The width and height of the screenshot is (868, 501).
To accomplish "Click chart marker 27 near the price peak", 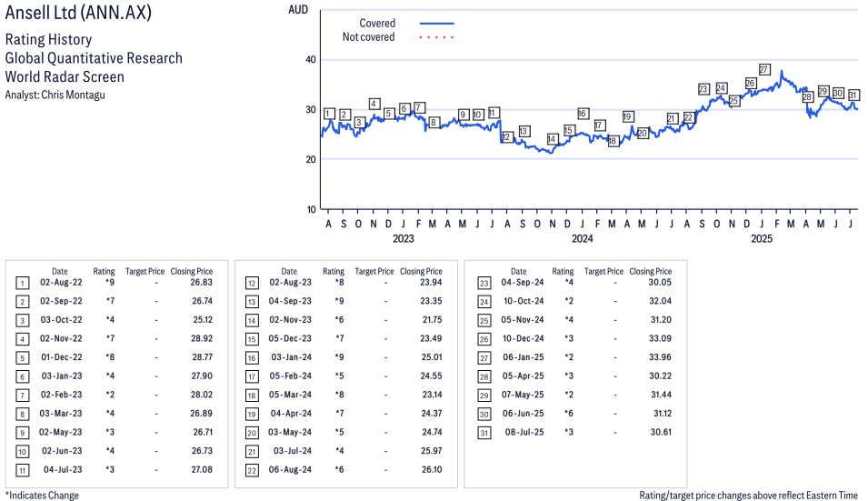I will 763,70.
